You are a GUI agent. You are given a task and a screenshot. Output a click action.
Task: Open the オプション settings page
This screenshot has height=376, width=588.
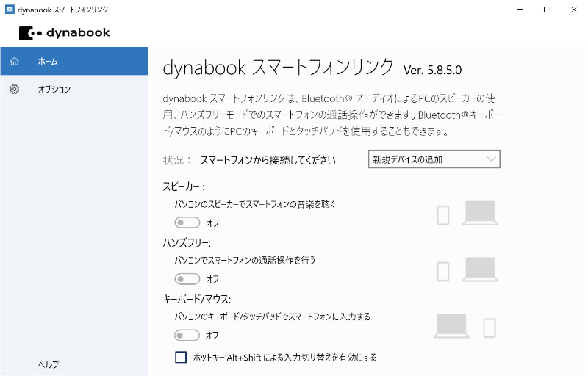click(74, 89)
